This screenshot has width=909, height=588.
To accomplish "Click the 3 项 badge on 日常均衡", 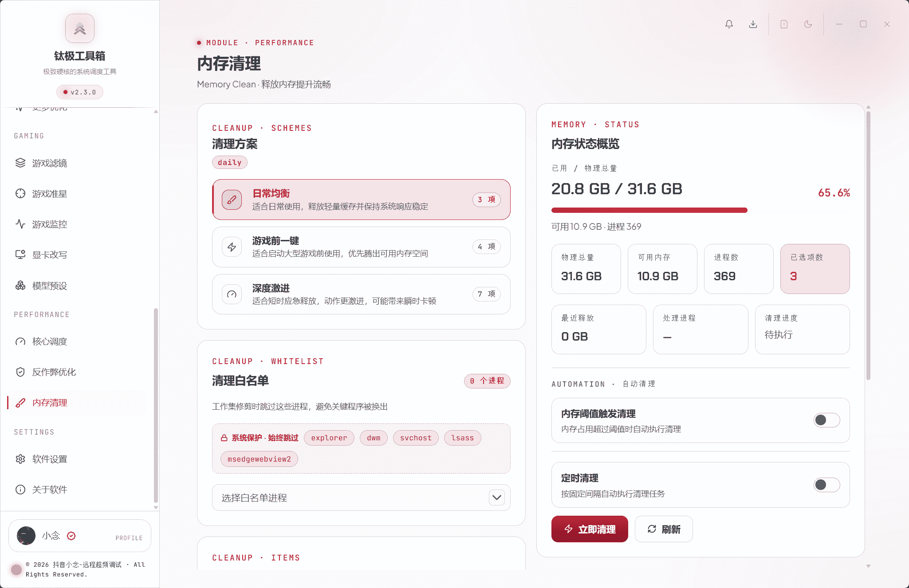I will [487, 200].
